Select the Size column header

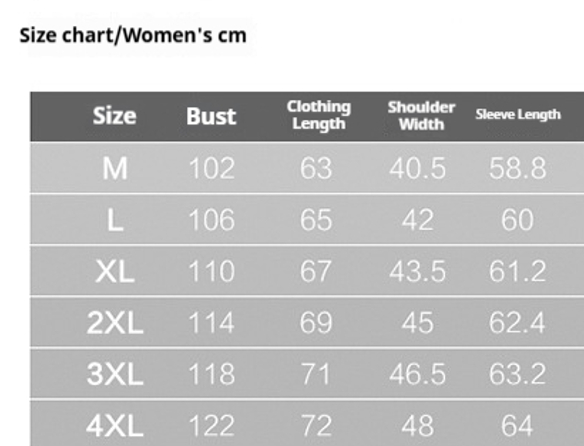pos(114,116)
